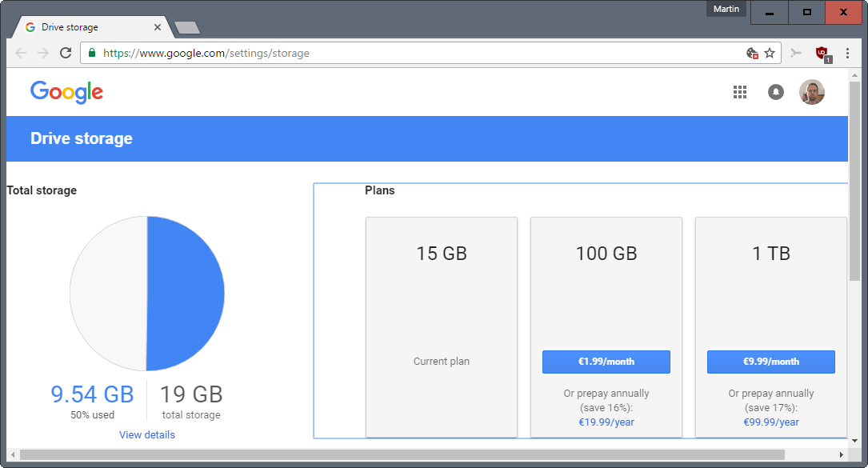Open the uBlock Origin extension icon
This screenshot has height=468, width=868.
coord(822,54)
